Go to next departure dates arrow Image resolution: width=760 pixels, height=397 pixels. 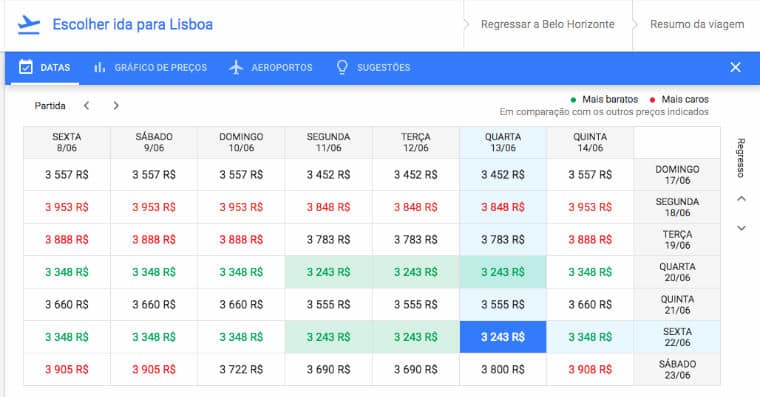pyautogui.click(x=116, y=105)
